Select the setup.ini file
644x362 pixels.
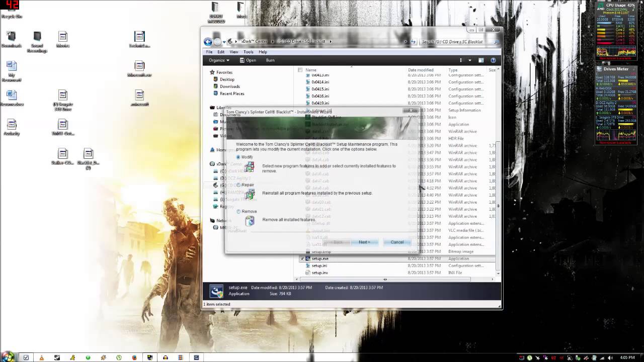coord(319,265)
